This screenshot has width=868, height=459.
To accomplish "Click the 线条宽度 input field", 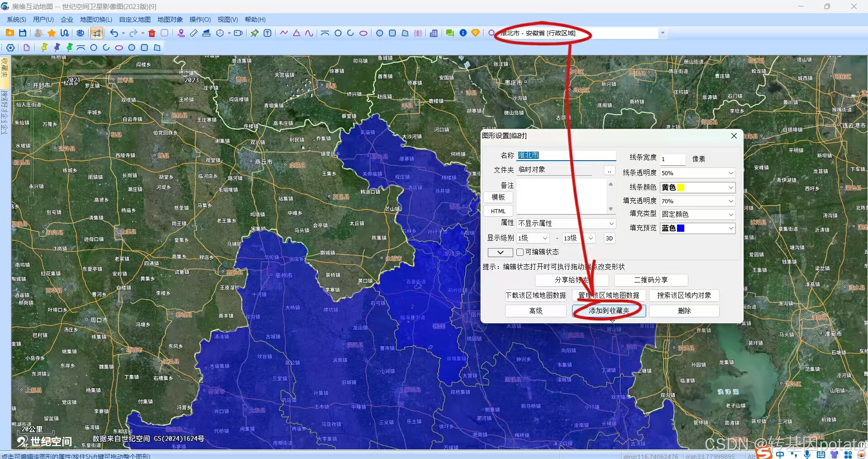I will click(x=672, y=159).
